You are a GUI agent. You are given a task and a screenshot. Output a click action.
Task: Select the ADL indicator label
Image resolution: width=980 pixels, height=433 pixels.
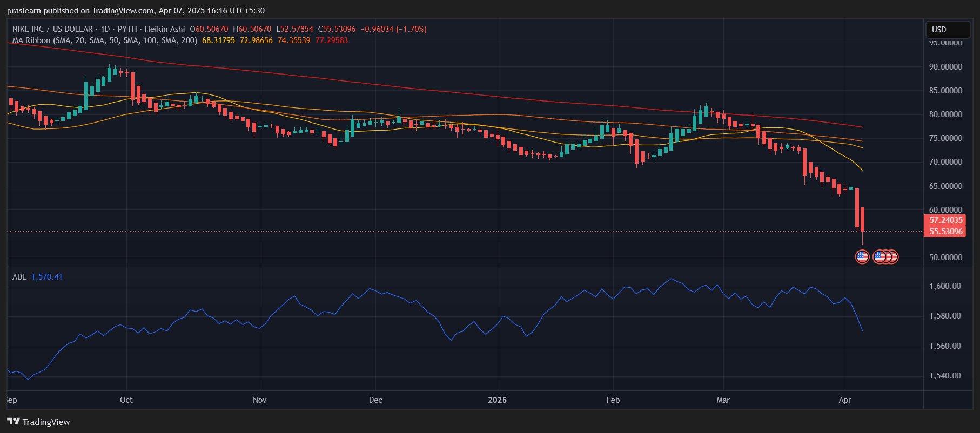point(19,277)
